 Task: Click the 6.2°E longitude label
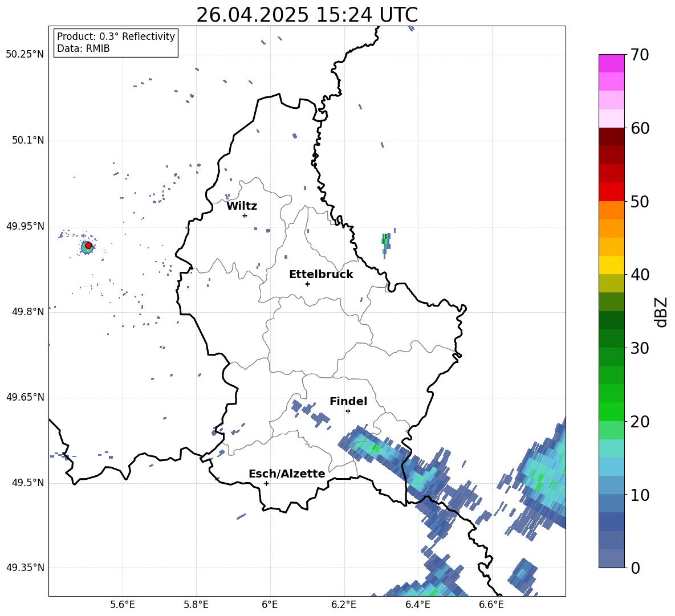point(344,605)
